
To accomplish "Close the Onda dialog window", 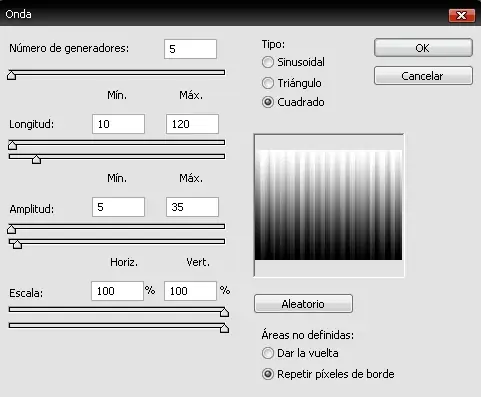I will coord(461,15).
